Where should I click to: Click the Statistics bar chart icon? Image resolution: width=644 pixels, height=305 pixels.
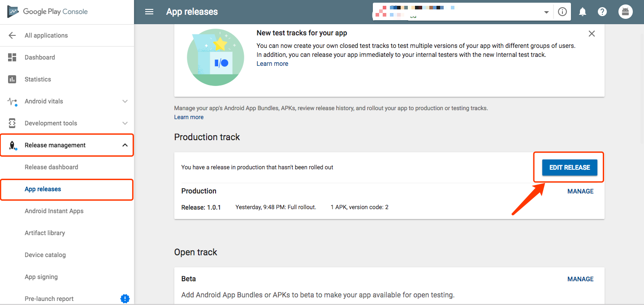(x=12, y=79)
